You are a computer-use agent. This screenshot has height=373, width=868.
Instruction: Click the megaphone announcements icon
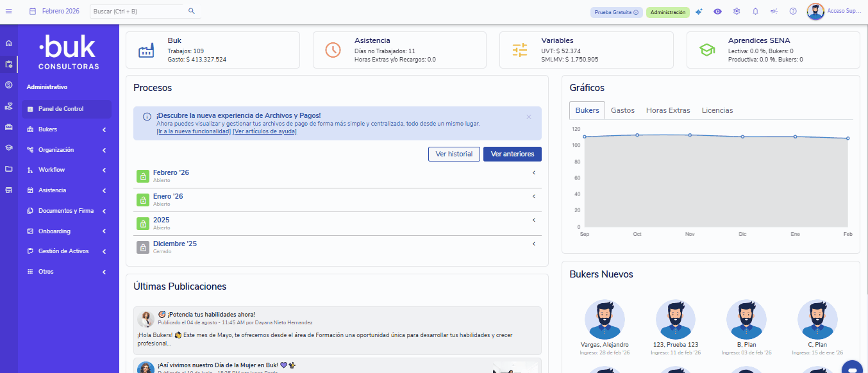(774, 12)
